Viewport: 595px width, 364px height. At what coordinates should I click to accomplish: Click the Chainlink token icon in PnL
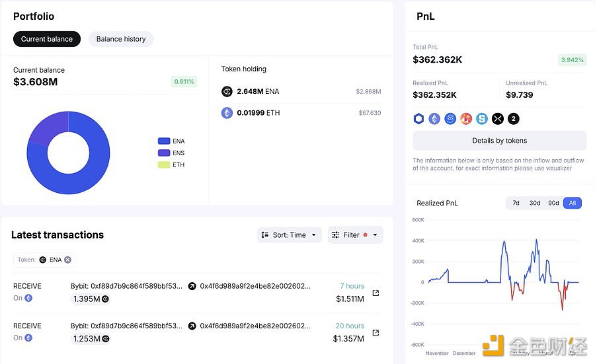(x=418, y=119)
